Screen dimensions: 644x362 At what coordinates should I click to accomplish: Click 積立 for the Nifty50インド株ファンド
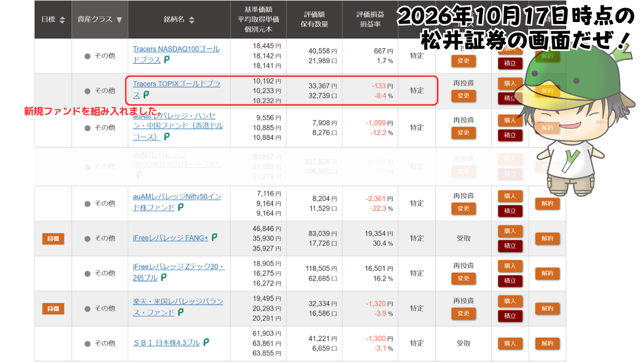point(510,211)
